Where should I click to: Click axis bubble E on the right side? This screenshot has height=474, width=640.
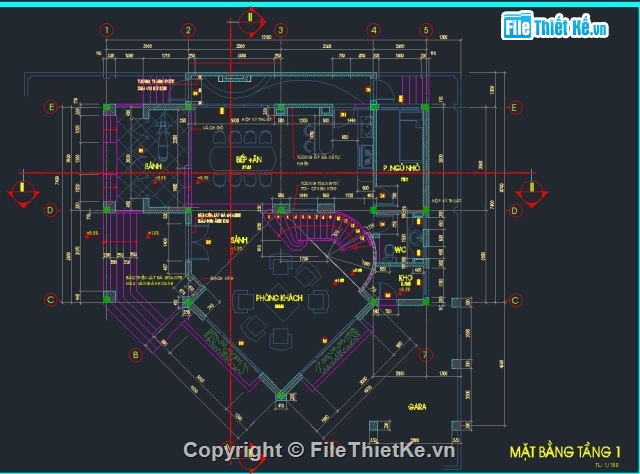pyautogui.click(x=514, y=107)
